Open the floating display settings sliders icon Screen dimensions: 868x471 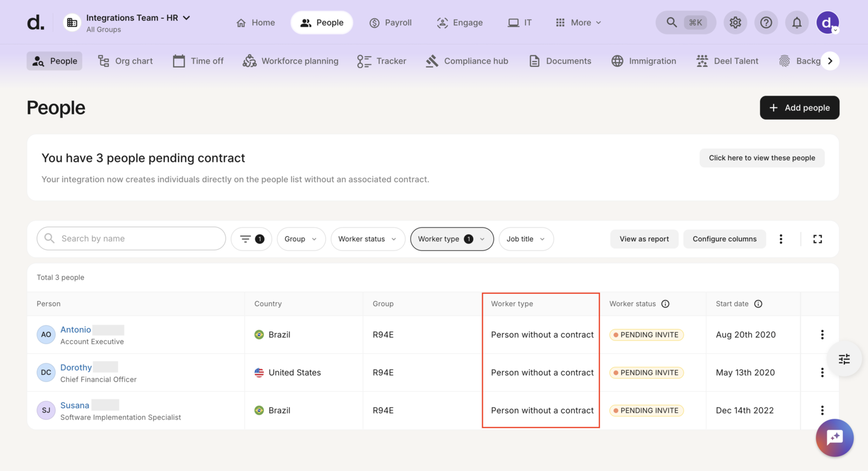pos(844,359)
